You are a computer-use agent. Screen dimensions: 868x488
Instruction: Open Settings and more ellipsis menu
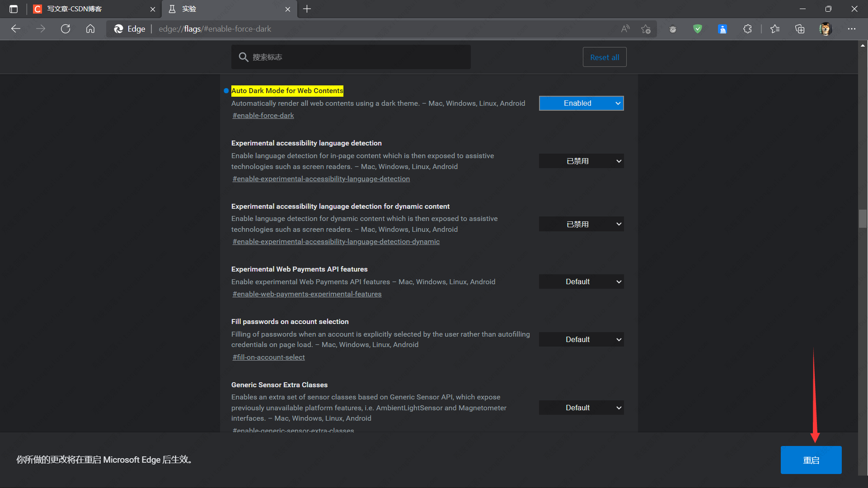click(x=852, y=29)
